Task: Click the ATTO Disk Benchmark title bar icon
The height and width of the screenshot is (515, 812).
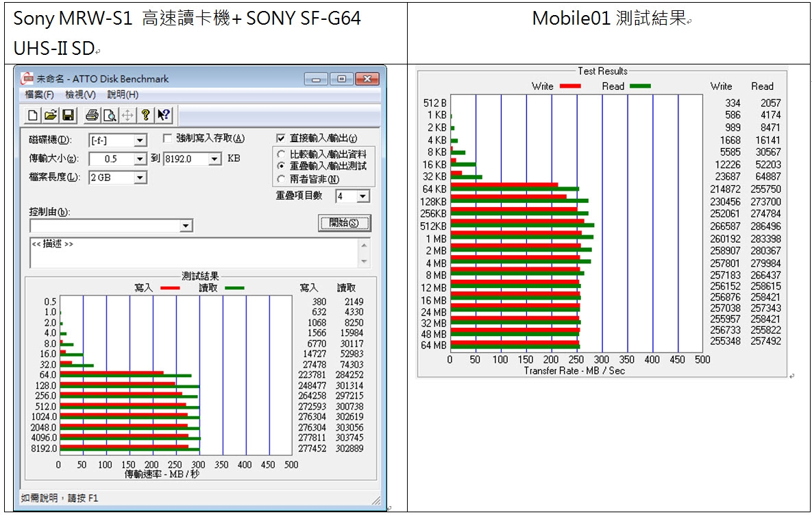Action: [x=27, y=79]
